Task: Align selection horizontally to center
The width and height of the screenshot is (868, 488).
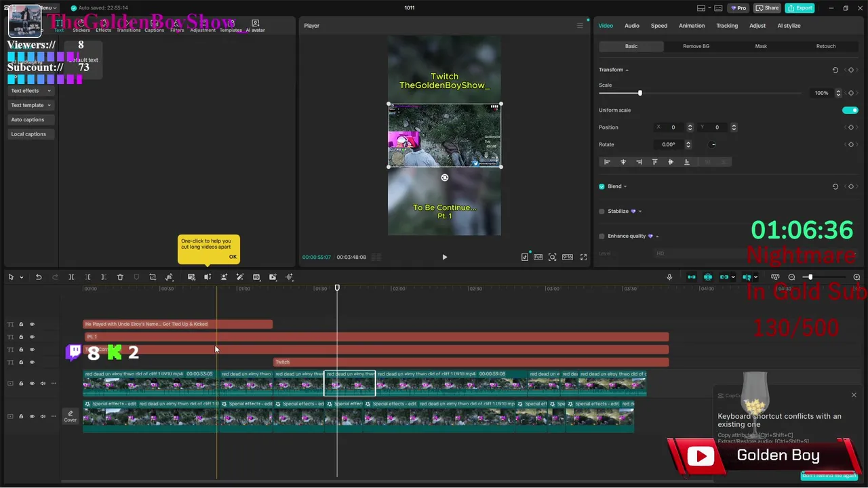Action: click(x=623, y=162)
